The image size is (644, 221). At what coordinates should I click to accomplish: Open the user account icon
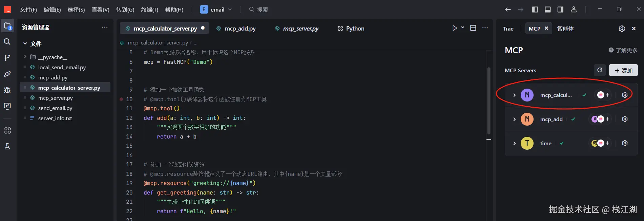(574, 10)
